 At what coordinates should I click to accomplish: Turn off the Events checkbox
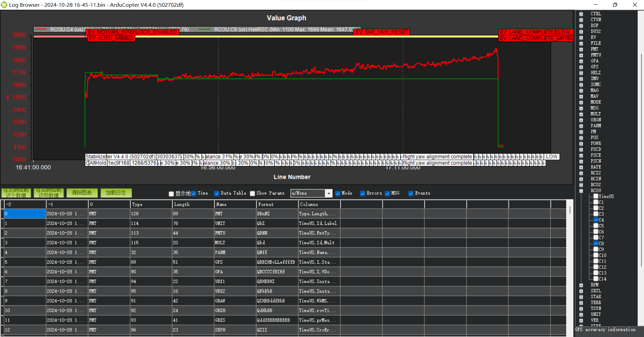411,193
